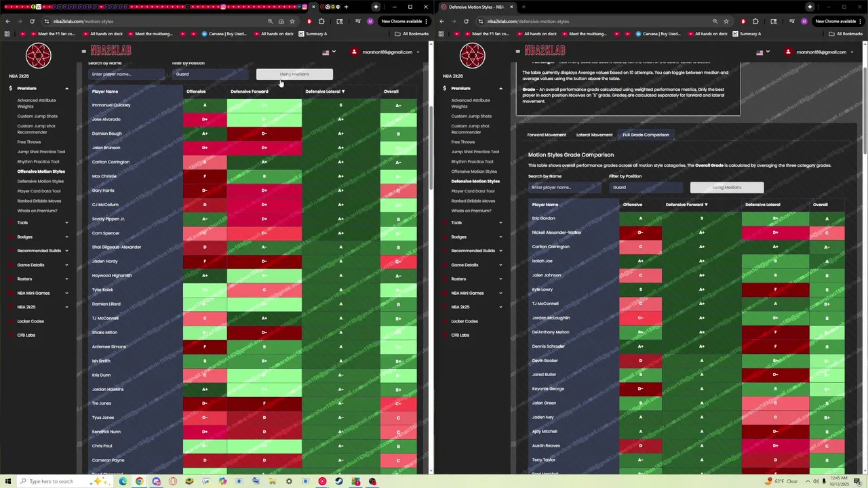Open a new tab in the right browser window

(524, 7)
